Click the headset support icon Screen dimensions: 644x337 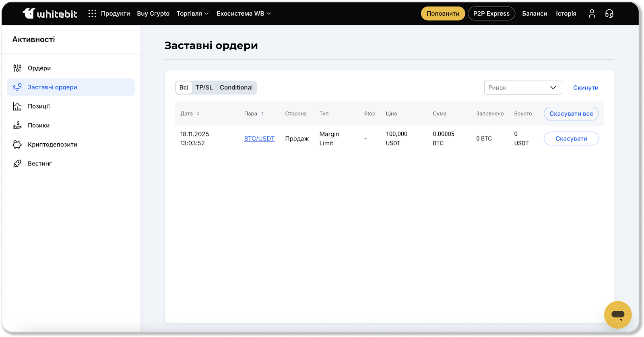point(609,14)
